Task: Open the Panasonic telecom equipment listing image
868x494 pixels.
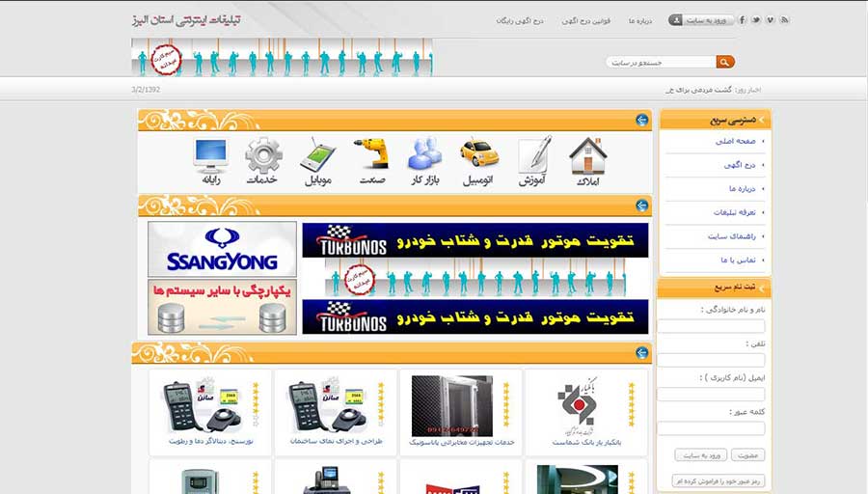Action: tap(452, 406)
